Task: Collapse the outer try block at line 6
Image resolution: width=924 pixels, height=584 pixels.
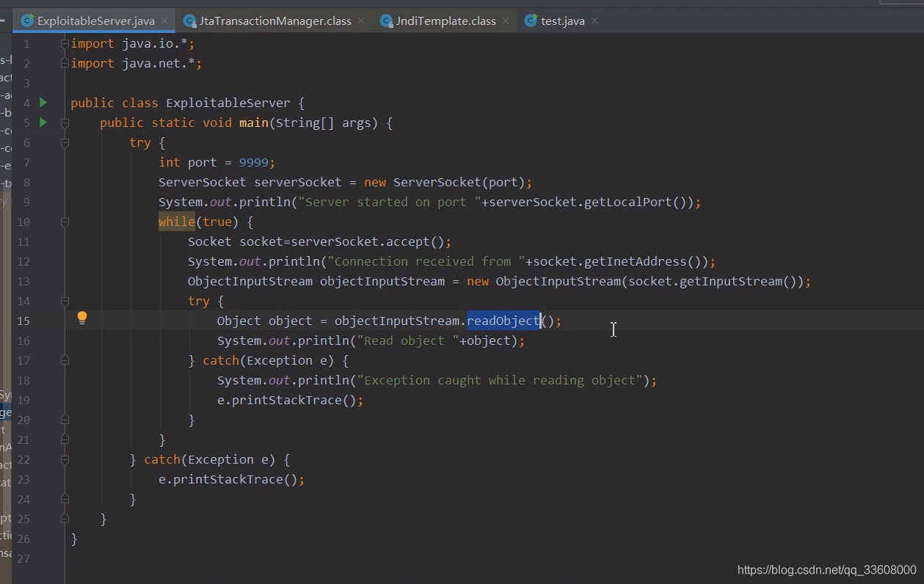Action: (x=65, y=143)
